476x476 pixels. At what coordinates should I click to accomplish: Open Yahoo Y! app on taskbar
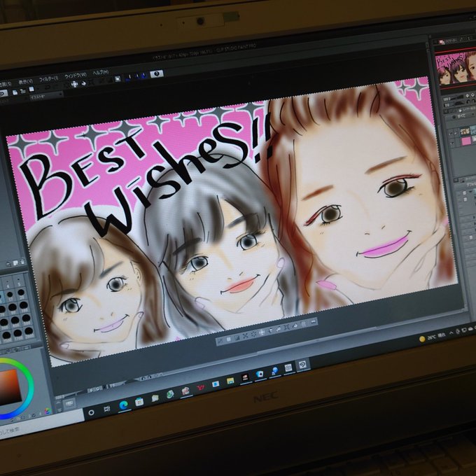[200, 388]
